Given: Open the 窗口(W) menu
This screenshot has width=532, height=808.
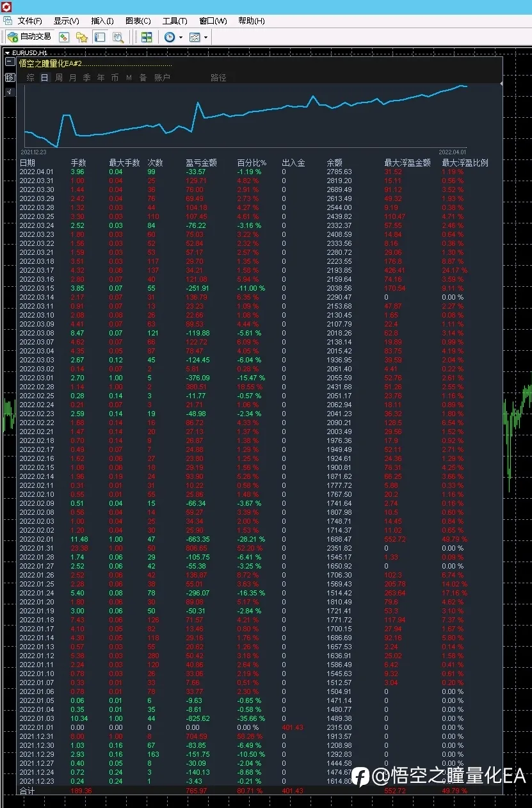Looking at the screenshot, I should click(x=213, y=21).
